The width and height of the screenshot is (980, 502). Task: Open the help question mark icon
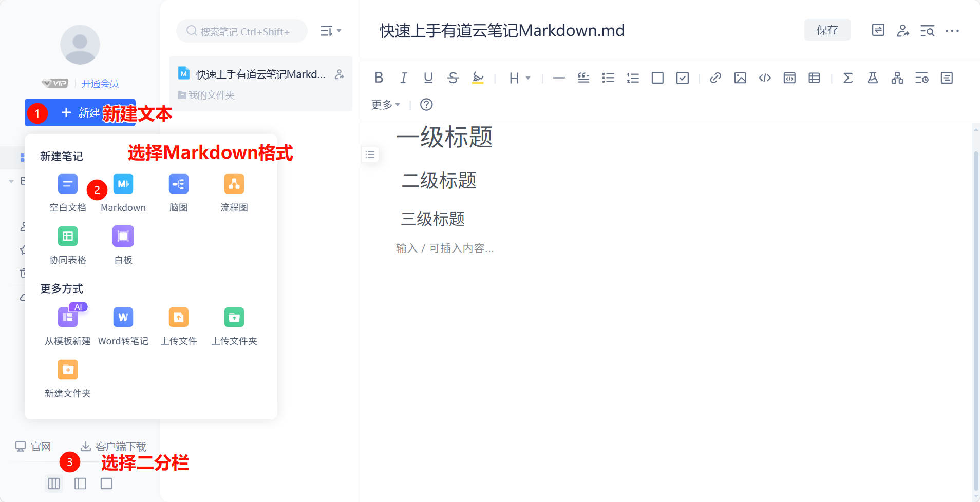(x=426, y=105)
